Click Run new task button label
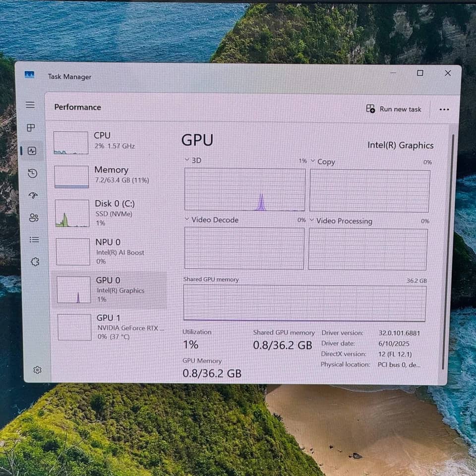This screenshot has height=476, width=476. point(401,109)
